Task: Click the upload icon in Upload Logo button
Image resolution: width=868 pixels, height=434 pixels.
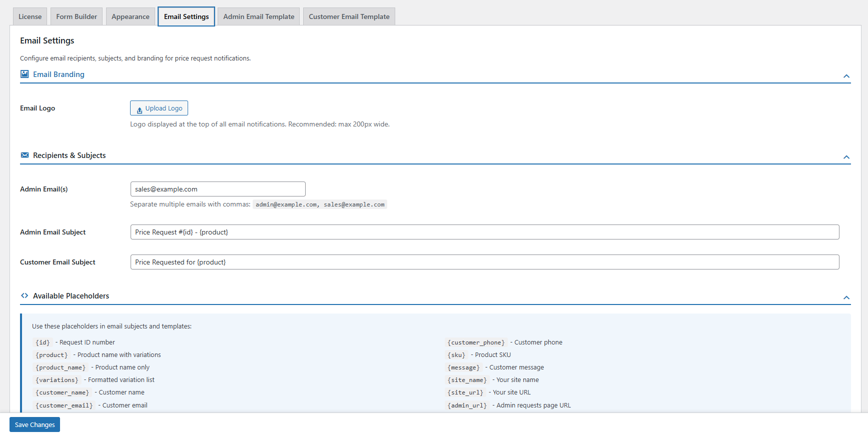Action: 140,109
